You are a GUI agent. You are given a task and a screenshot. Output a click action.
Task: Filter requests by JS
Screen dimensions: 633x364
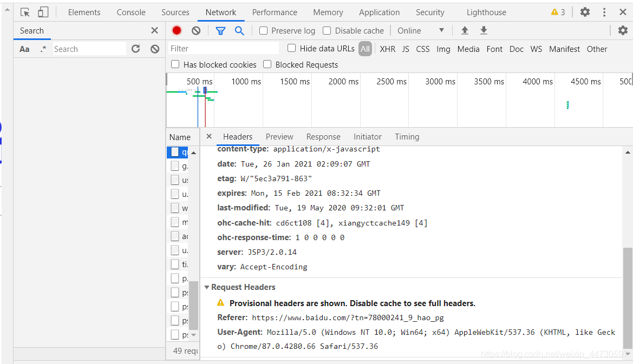(406, 49)
